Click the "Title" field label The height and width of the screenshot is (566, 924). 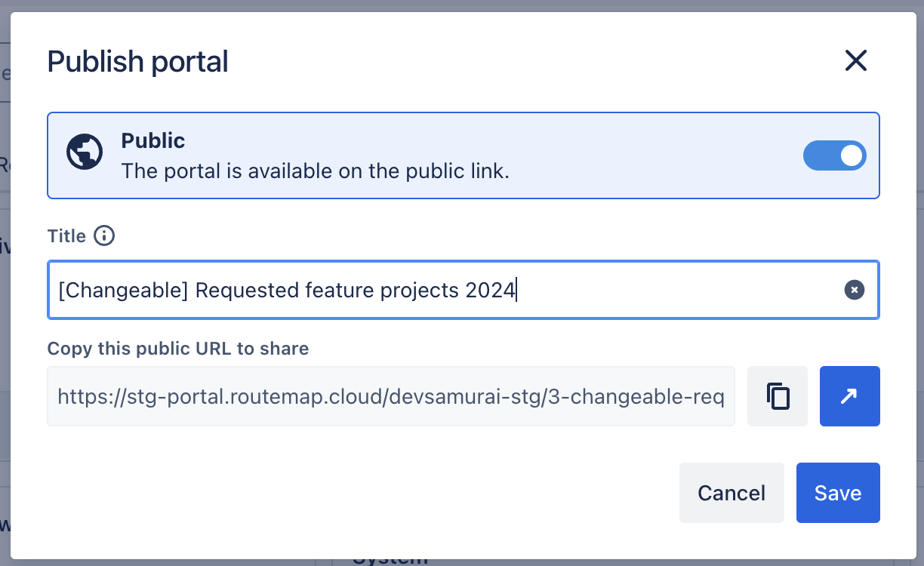point(66,236)
